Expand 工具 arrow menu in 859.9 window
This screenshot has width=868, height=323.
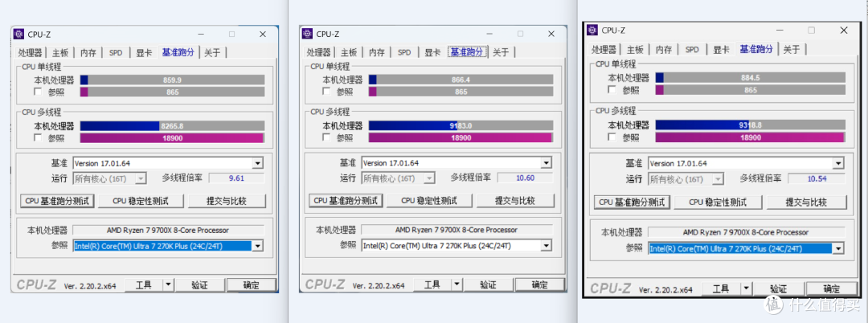[x=168, y=285]
